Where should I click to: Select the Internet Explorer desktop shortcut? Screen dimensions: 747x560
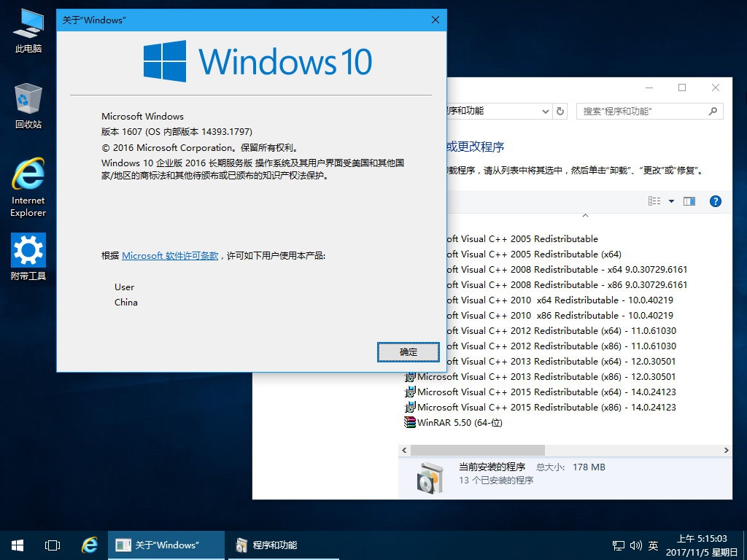(28, 187)
